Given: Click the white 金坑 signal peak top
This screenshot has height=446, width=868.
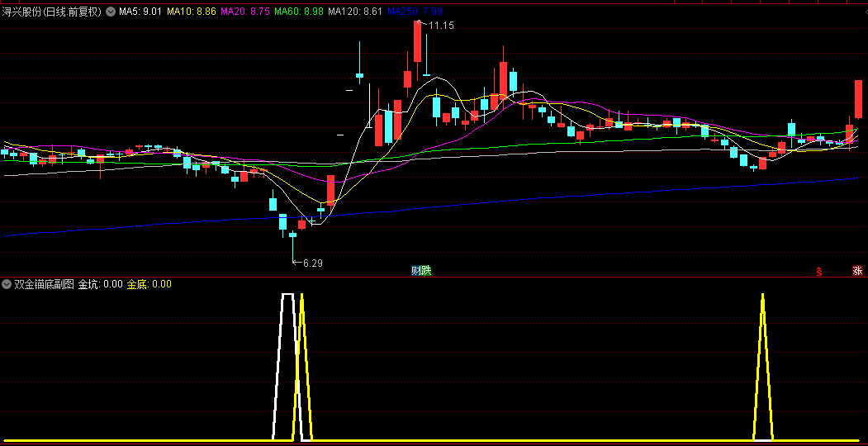Looking at the screenshot, I should tap(287, 295).
